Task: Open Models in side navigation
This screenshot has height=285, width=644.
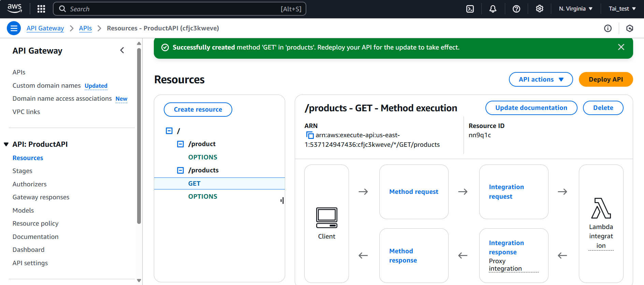Action: pyautogui.click(x=23, y=211)
